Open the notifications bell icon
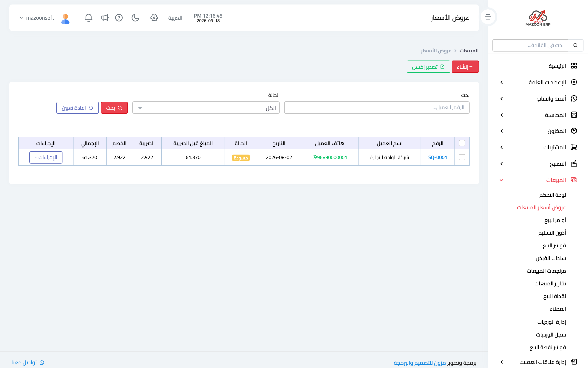The image size is (588, 368). pos(88,18)
